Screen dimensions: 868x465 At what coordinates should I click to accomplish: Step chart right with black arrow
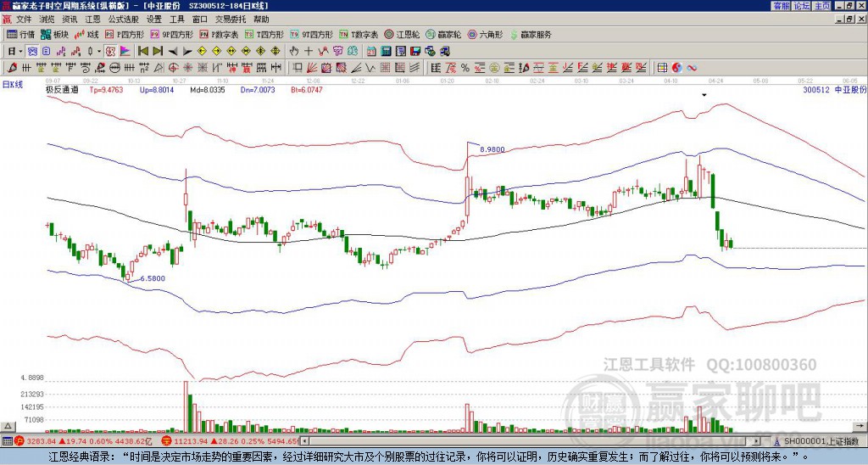point(187,52)
